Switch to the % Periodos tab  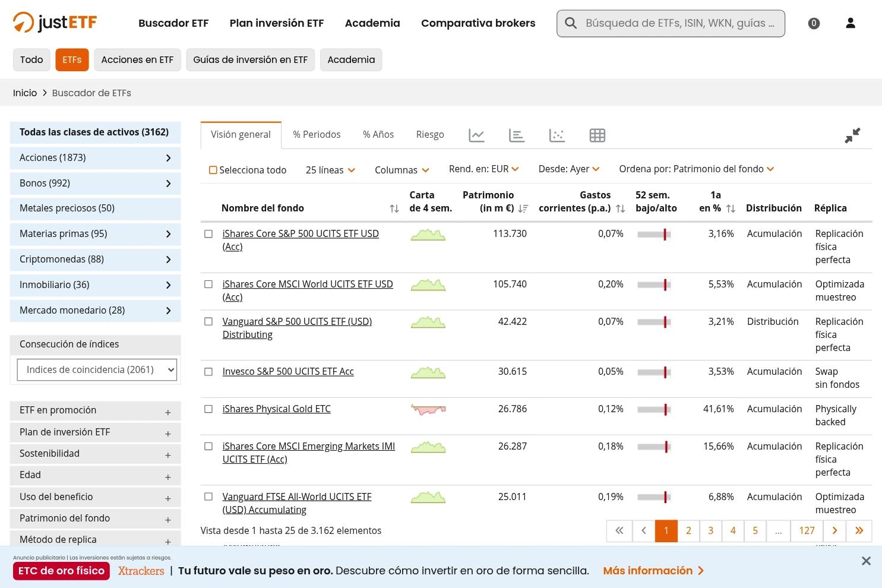(317, 134)
